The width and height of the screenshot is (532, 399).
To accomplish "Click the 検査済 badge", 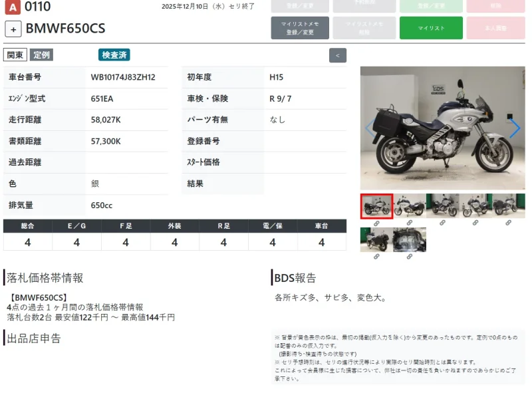I will (x=114, y=55).
